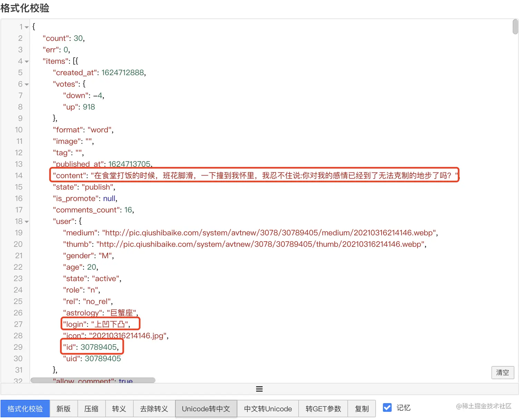Click the "age": 20 line
This screenshot has width=522, height=420.
81,267
